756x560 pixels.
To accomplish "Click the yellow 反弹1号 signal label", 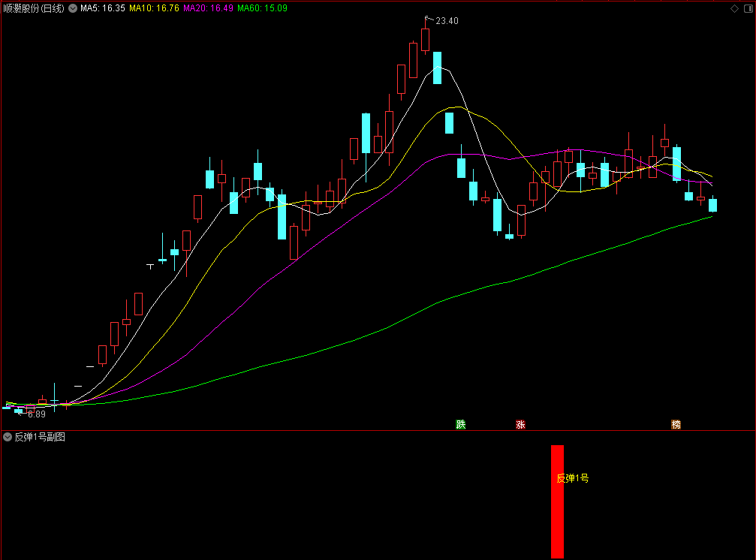I will tap(573, 478).
